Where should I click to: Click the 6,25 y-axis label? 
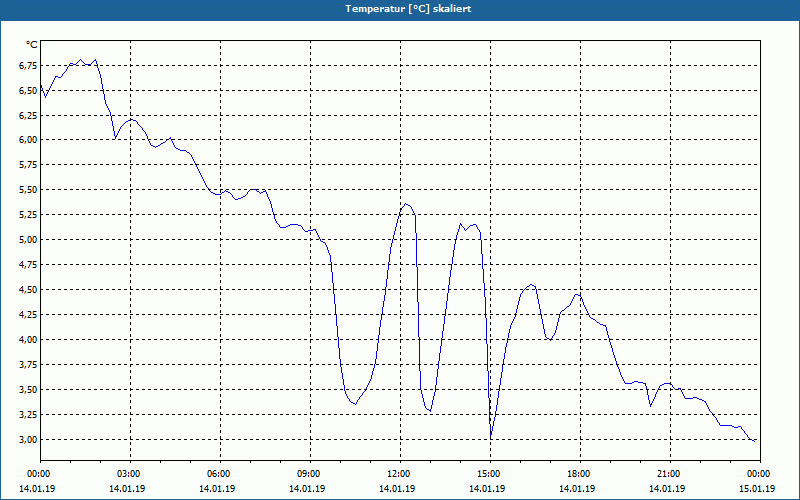click(x=28, y=115)
